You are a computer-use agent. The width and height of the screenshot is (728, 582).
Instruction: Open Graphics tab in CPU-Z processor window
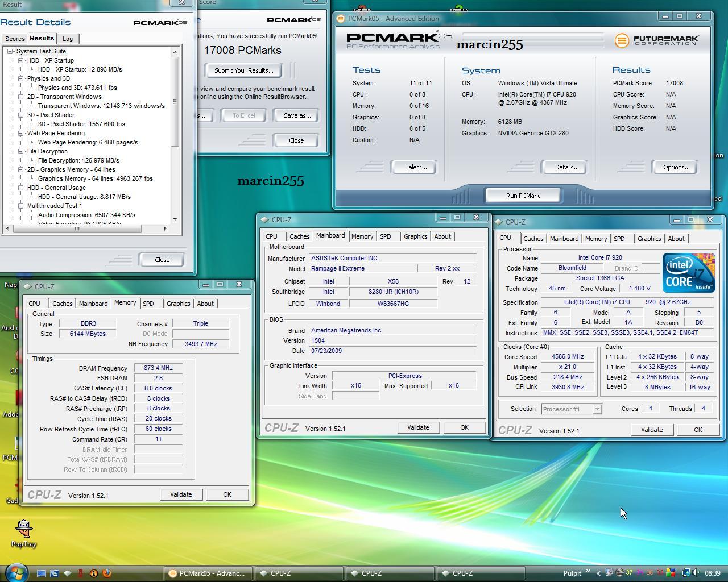point(649,239)
